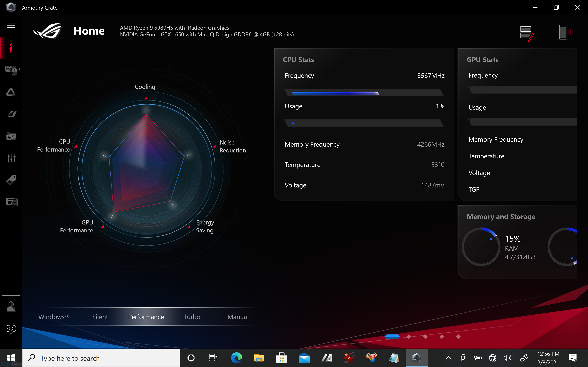
Task: Open the Device keyboard icon in sidebar
Action: pyautogui.click(x=11, y=70)
